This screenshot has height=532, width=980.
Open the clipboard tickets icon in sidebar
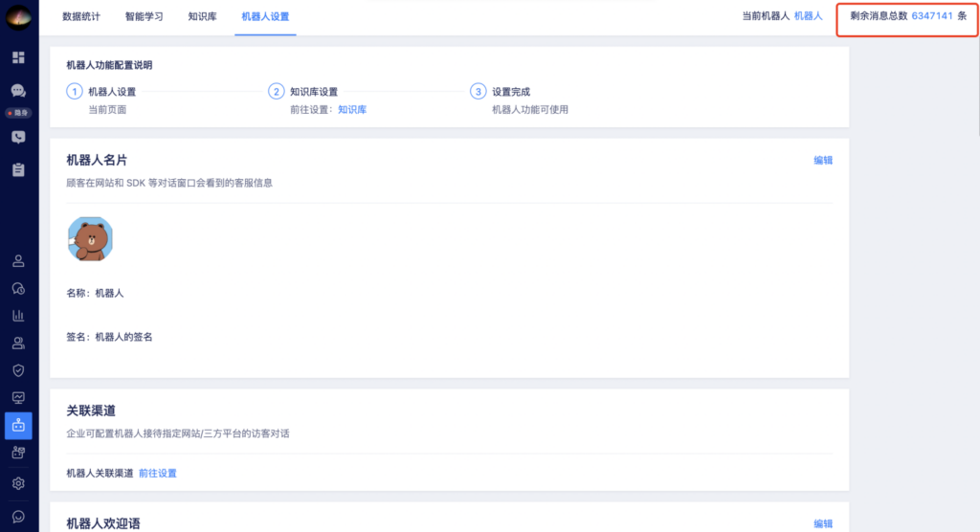(x=18, y=169)
